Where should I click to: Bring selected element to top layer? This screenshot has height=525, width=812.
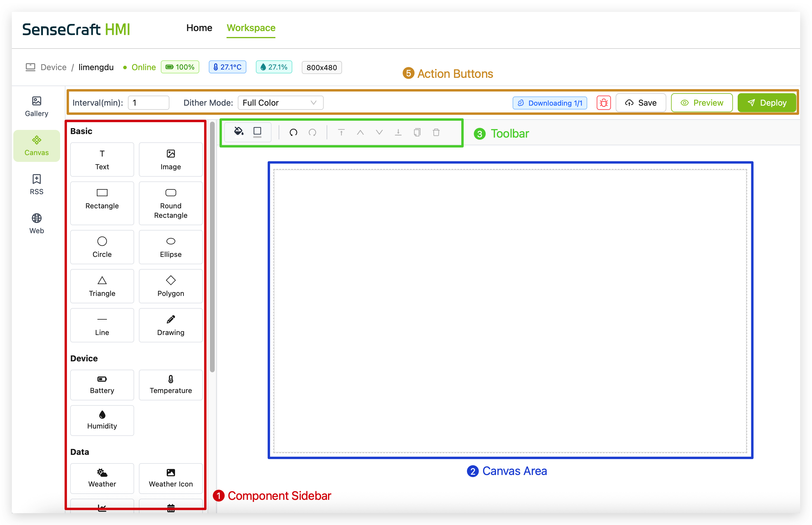(341, 132)
